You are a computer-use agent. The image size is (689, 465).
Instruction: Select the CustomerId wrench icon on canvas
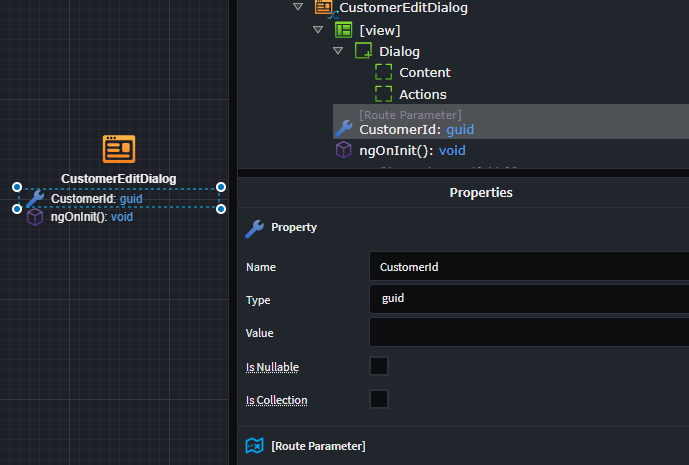(35, 199)
